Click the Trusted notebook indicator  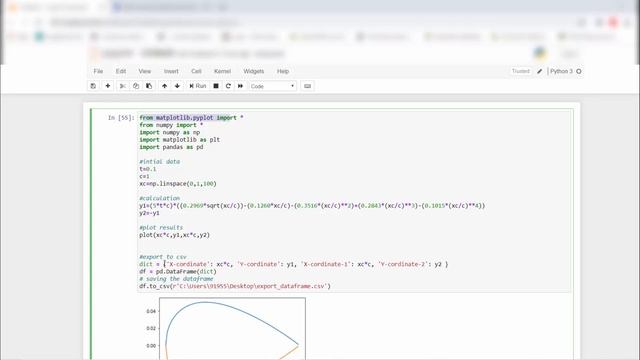(x=520, y=71)
